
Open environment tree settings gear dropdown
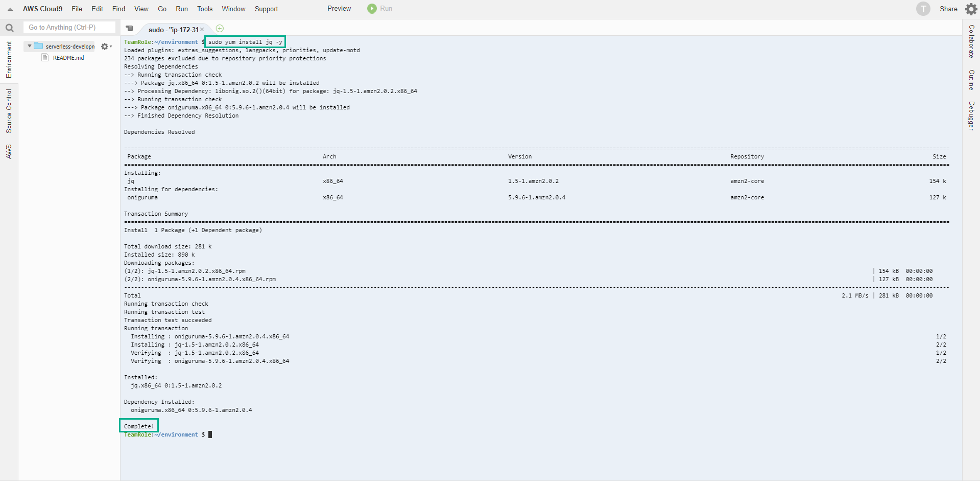(x=106, y=47)
